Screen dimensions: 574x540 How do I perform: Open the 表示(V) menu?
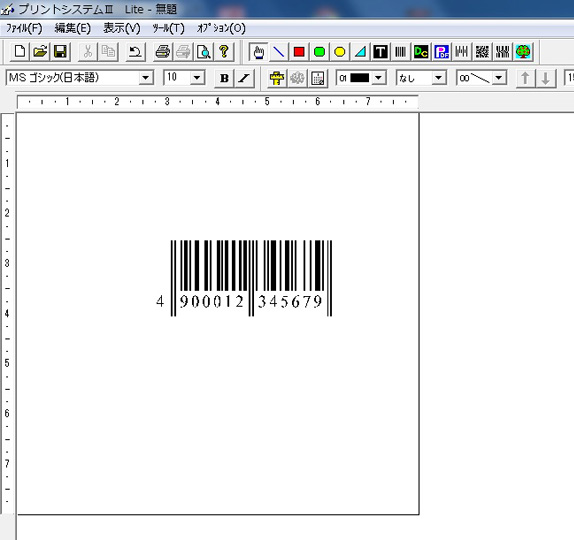[x=122, y=28]
